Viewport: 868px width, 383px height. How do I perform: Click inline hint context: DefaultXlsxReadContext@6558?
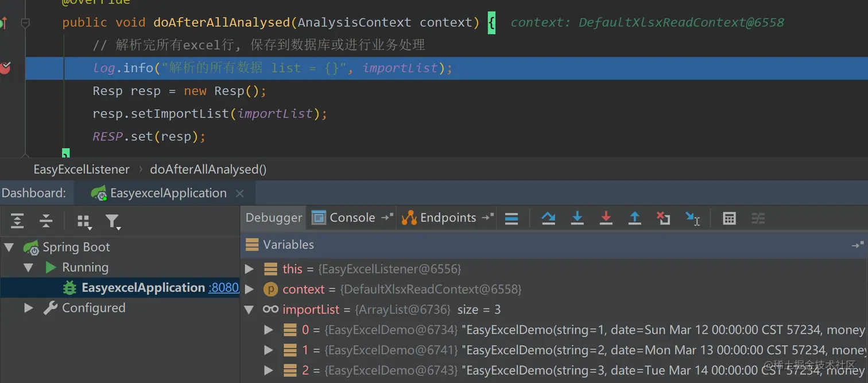647,23
